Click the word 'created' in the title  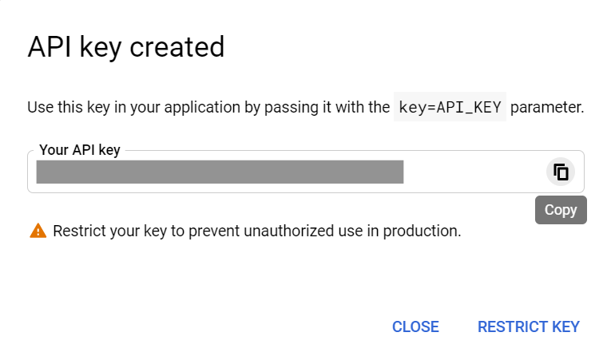[177, 47]
